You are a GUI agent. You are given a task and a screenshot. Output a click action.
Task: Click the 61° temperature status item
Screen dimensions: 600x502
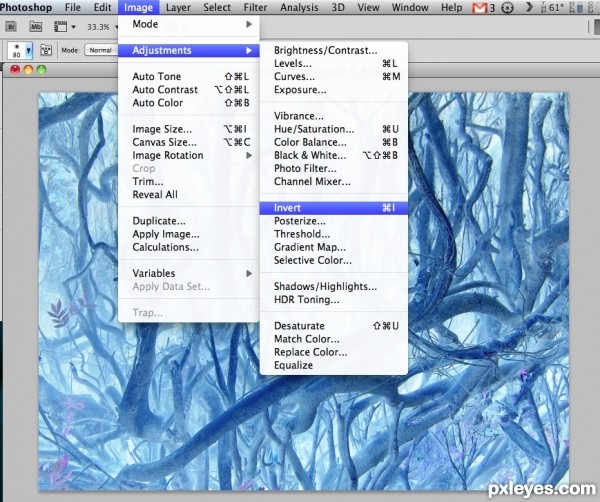tap(552, 8)
